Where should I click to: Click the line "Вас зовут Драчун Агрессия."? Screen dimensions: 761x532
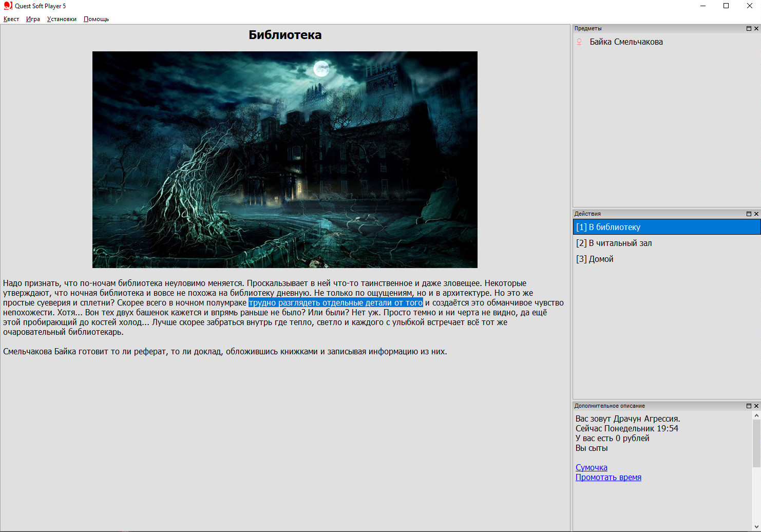click(x=627, y=419)
